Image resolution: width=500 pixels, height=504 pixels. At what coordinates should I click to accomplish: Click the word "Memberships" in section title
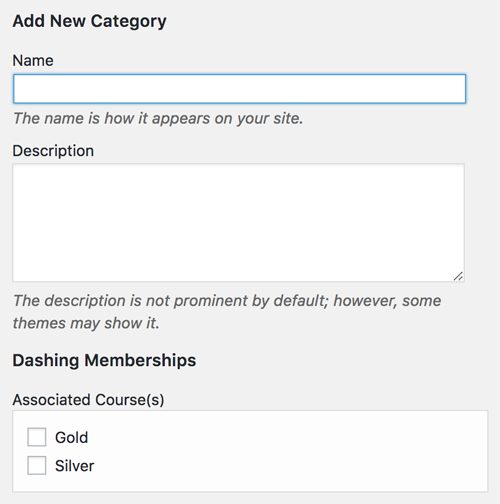[x=140, y=360]
